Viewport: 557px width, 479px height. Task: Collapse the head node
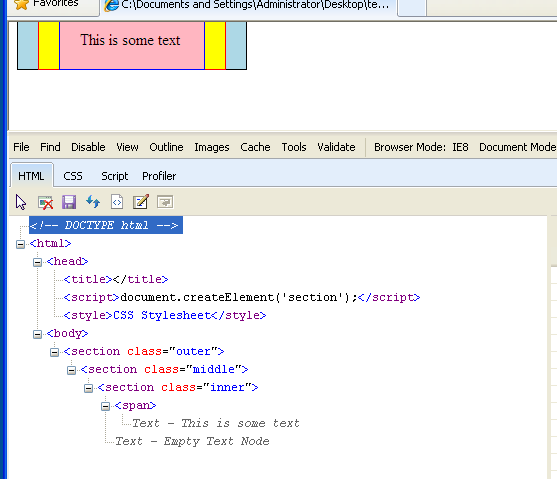37,262
